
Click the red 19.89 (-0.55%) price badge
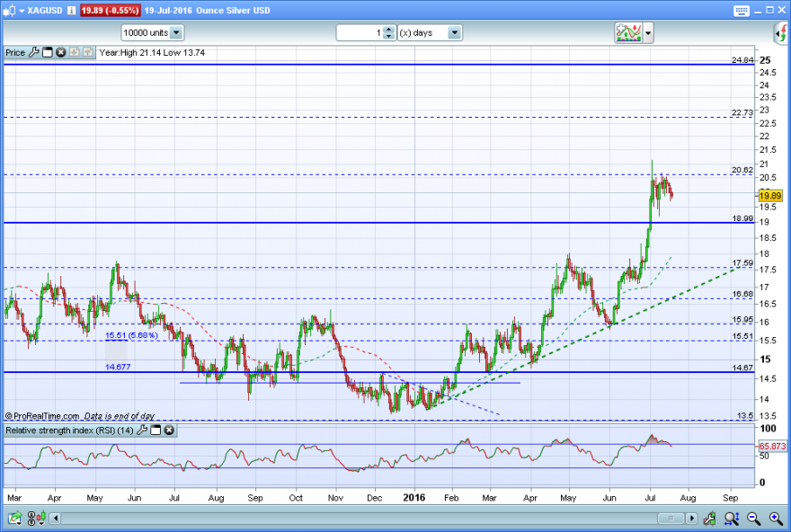pos(110,10)
